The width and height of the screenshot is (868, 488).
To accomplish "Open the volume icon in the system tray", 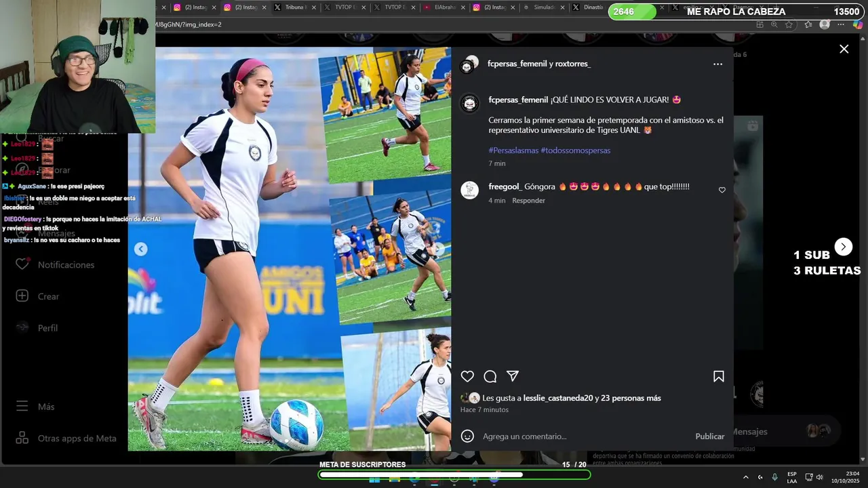I will (x=819, y=477).
